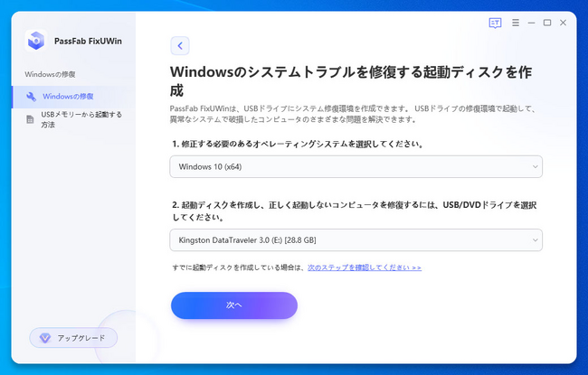
Task: Click the wrench icon beside Windowsの修復
Action: click(31, 97)
